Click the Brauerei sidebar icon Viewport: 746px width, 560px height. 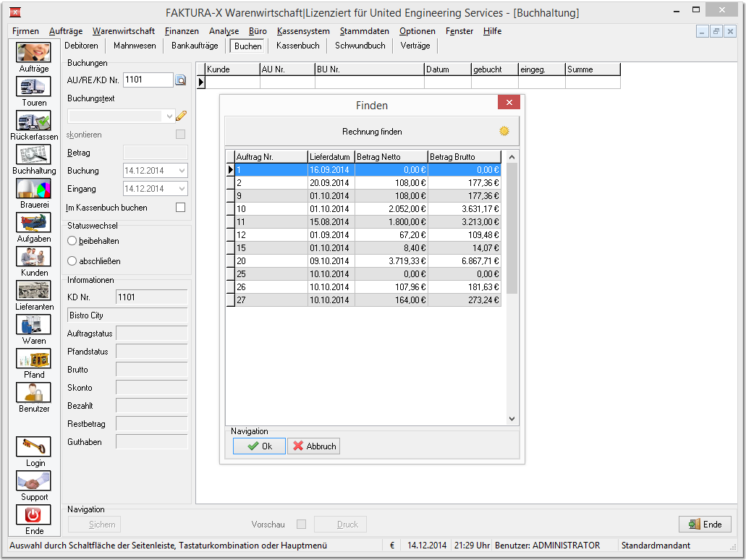pos(34,188)
